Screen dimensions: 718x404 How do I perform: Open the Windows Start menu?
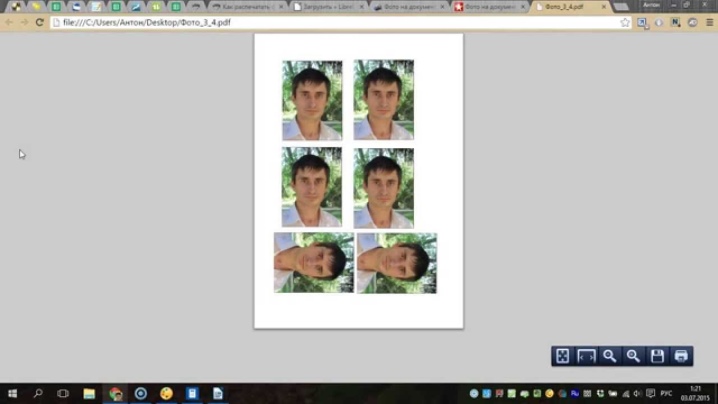point(13,394)
